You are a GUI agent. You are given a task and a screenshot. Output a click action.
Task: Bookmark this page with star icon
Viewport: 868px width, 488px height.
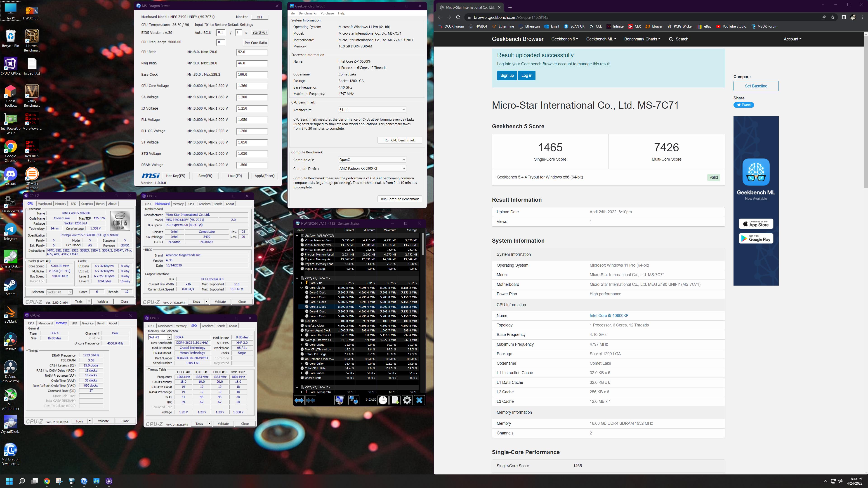coord(833,17)
